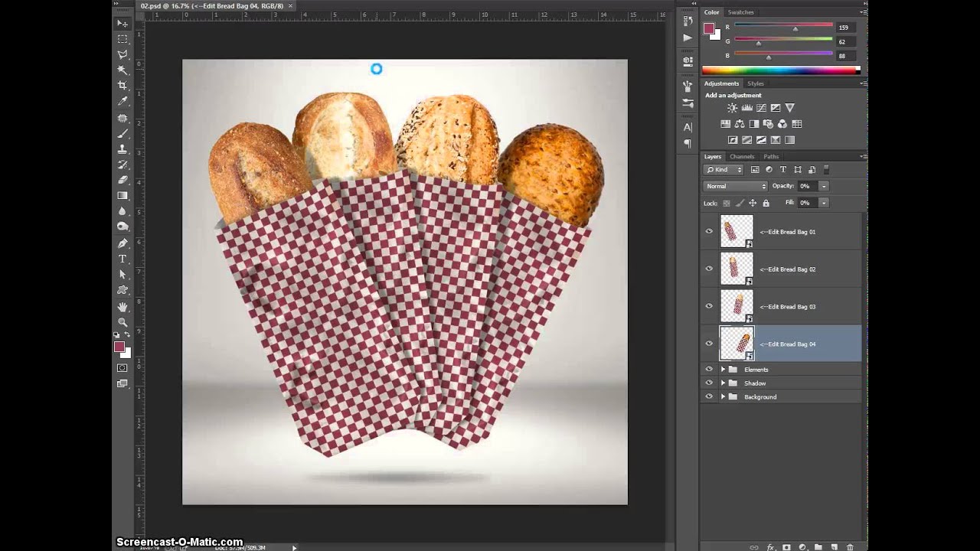Add a Levels adjustment
The height and width of the screenshot is (551, 980).
746,108
